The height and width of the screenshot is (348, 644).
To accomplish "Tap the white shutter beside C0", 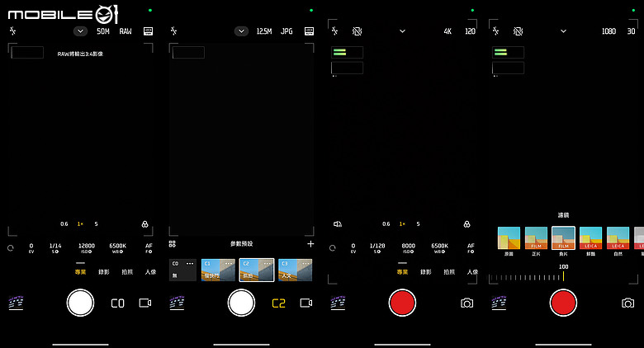I will pos(81,303).
